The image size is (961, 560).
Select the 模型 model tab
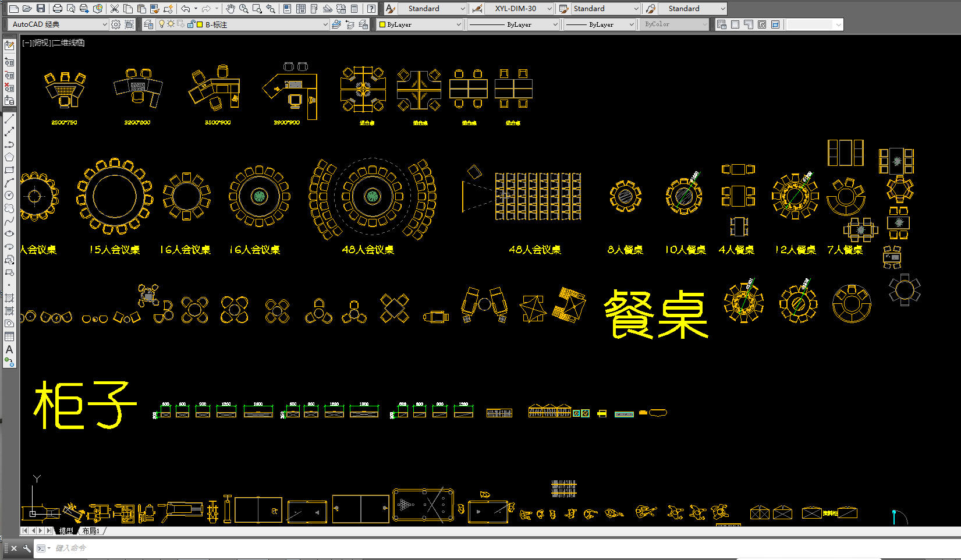point(66,531)
